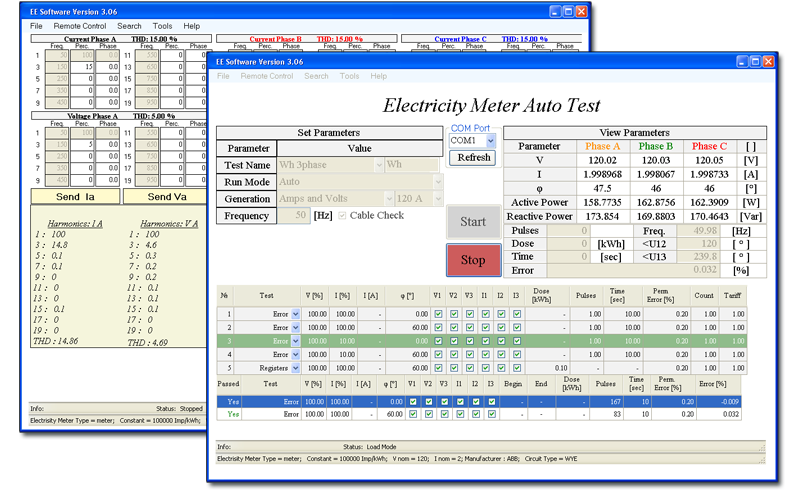Open test type dropdown in row 4
This screenshot has height=492, width=800.
pyautogui.click(x=295, y=354)
